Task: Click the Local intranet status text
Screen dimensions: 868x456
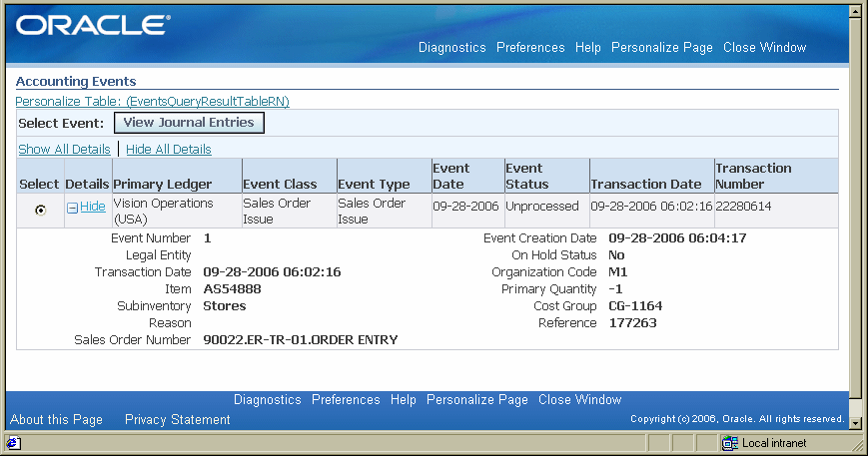Action: [x=774, y=443]
